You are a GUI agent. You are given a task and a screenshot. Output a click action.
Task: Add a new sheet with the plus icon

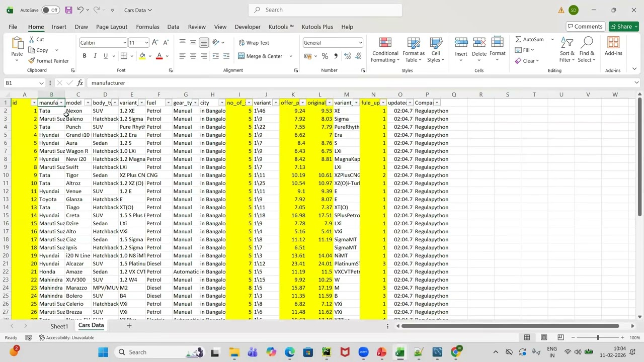point(129,326)
